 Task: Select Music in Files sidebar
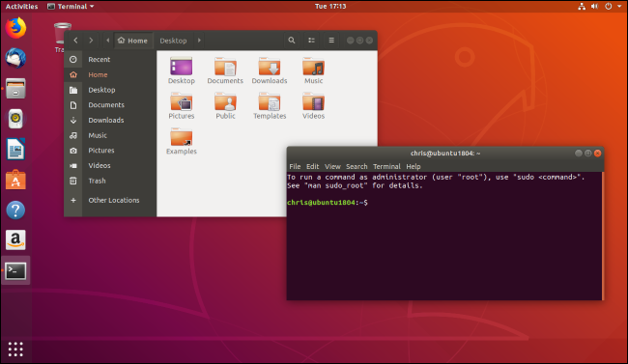110,135
